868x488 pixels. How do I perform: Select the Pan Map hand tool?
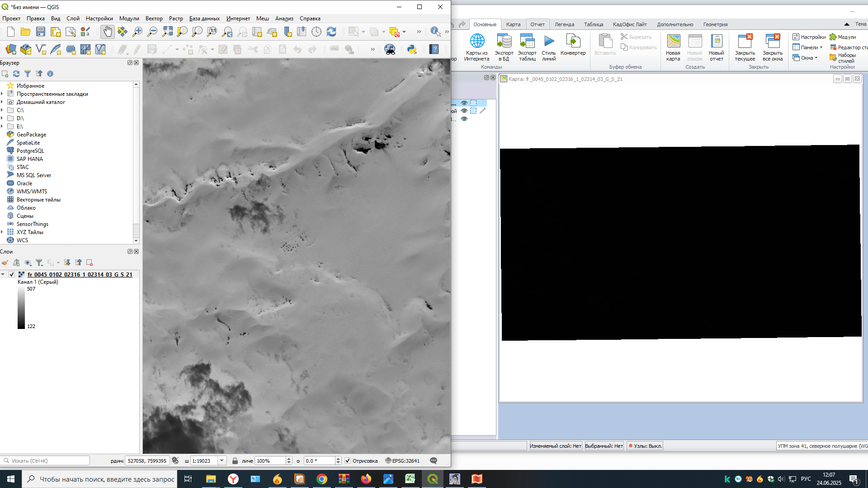(x=107, y=32)
